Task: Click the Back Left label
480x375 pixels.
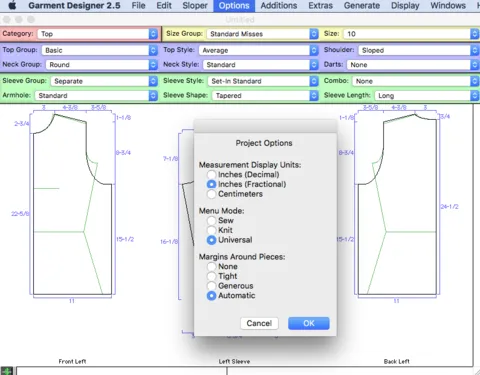Action: [396, 361]
